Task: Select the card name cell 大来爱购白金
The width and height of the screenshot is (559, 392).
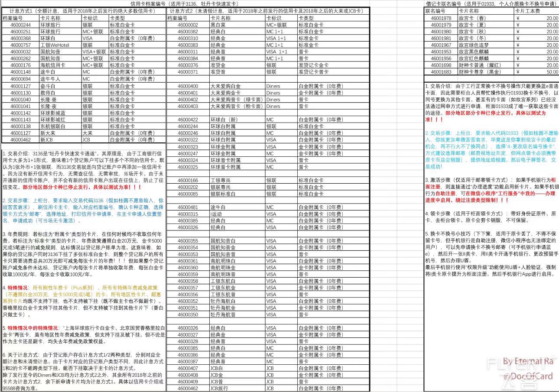Action: point(237,86)
